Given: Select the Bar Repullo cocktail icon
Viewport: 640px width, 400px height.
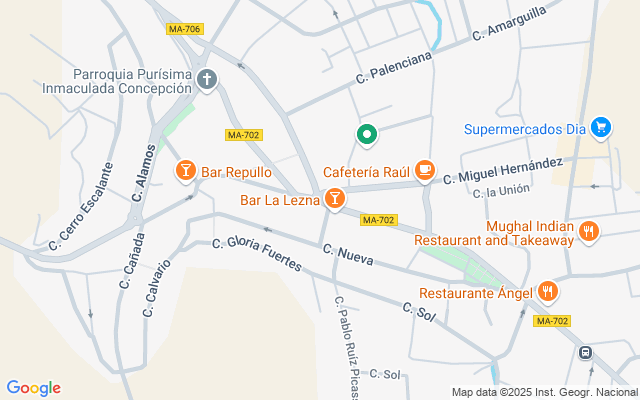Looking at the screenshot, I should [x=186, y=171].
